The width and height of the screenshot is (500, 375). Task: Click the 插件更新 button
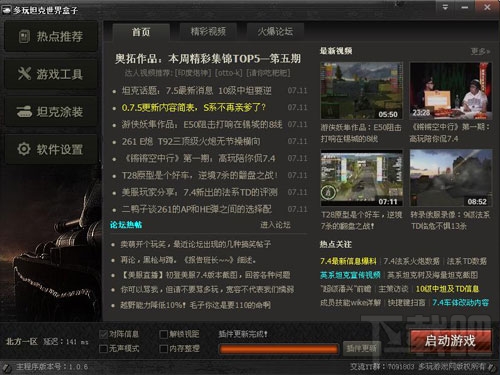(362, 348)
